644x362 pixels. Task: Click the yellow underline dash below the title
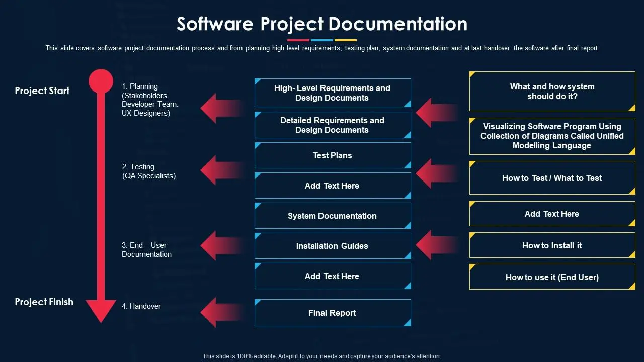[x=346, y=40]
